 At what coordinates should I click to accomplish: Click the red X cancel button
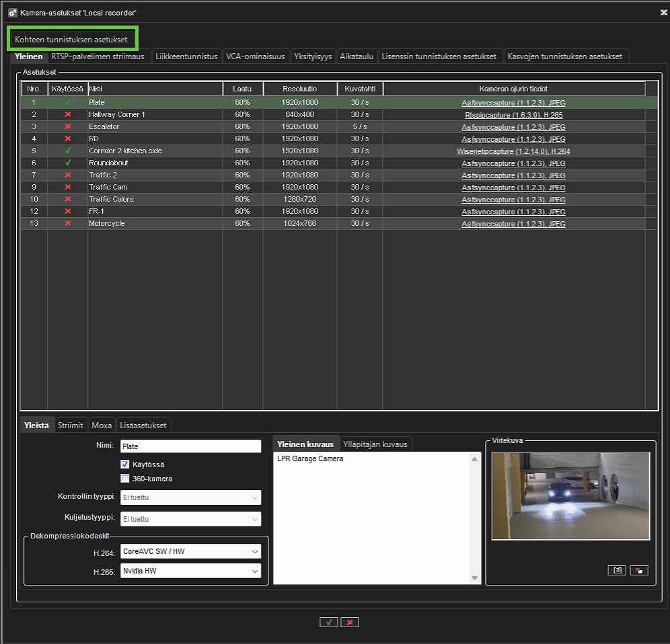[349, 622]
